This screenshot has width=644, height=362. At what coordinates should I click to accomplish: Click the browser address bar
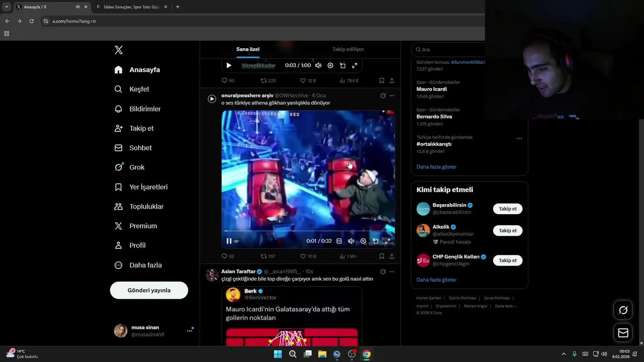tap(262, 21)
